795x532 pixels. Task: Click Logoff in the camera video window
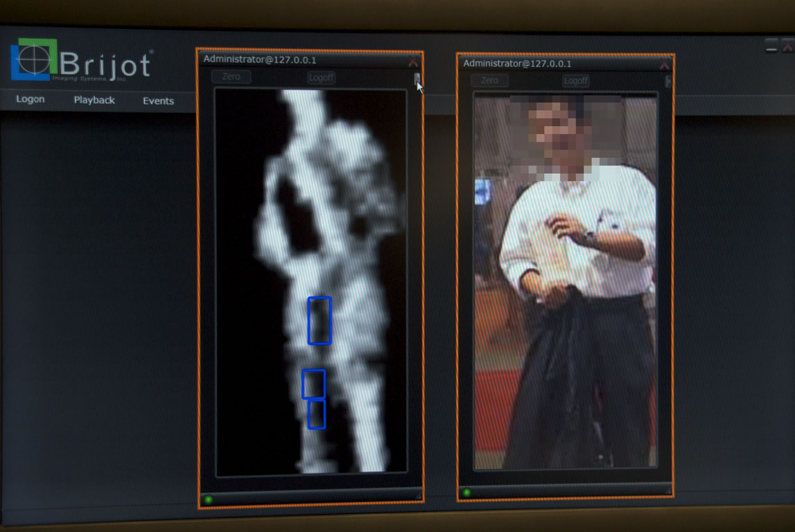pos(575,80)
